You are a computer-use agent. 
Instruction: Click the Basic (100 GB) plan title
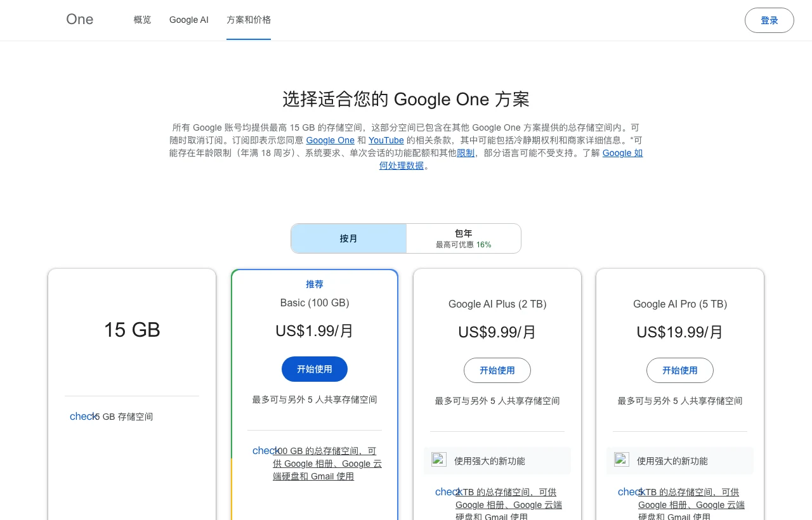click(x=315, y=302)
